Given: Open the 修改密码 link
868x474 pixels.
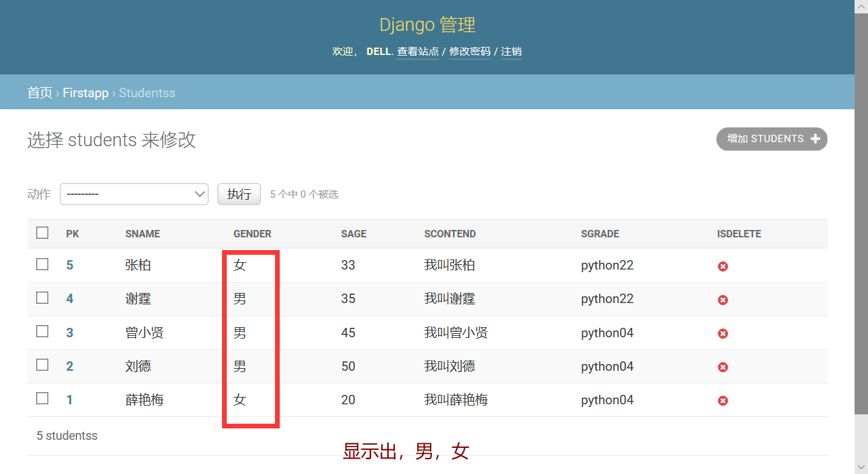Looking at the screenshot, I should 470,52.
